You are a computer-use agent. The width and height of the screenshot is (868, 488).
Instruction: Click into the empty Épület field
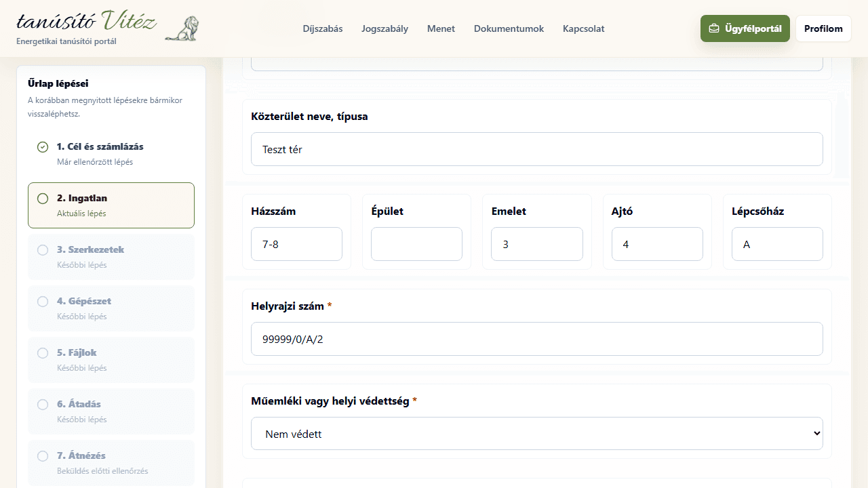pos(416,244)
